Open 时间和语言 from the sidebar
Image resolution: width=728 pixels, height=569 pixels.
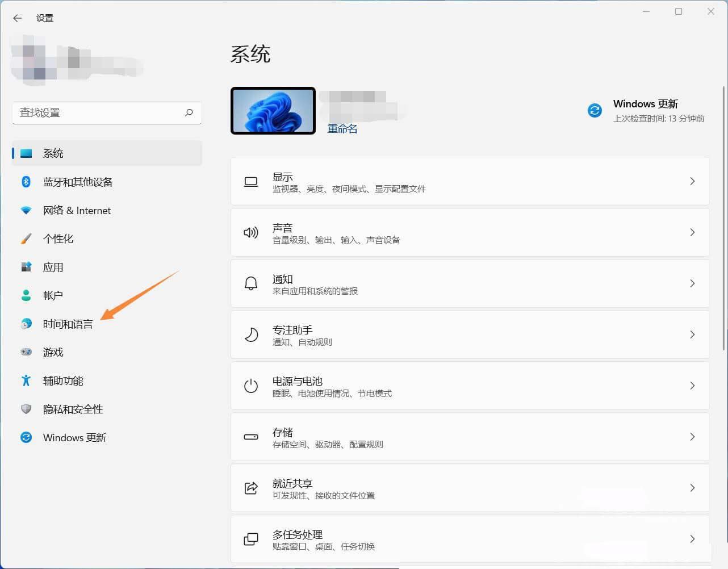tap(68, 324)
